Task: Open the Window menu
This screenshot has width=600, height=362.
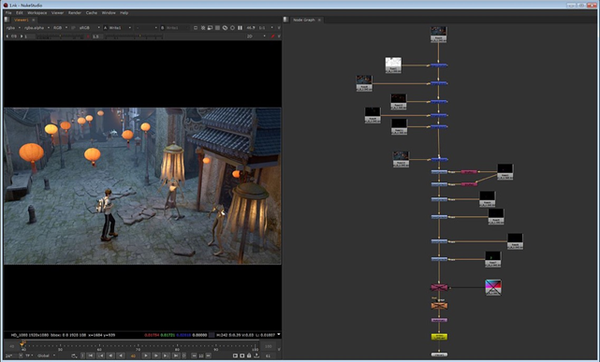Action: tap(109, 13)
